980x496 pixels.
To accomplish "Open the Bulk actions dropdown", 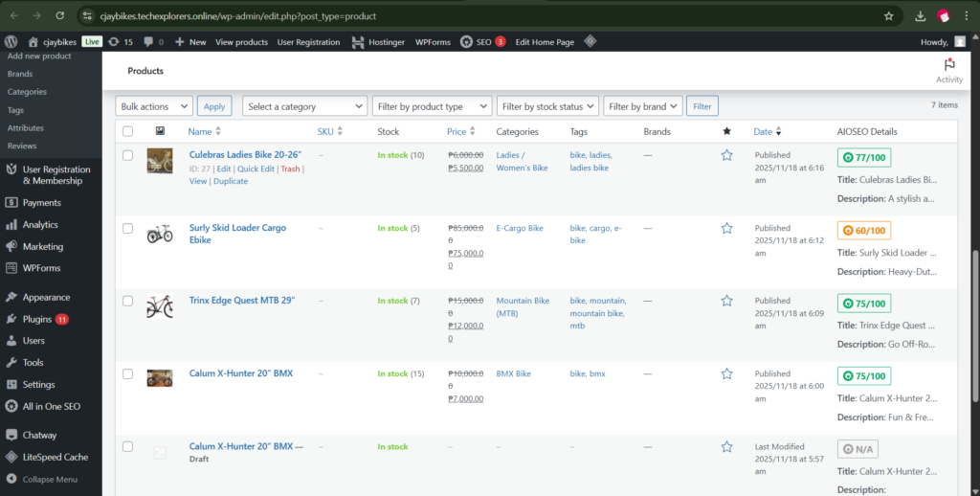I will click(154, 106).
